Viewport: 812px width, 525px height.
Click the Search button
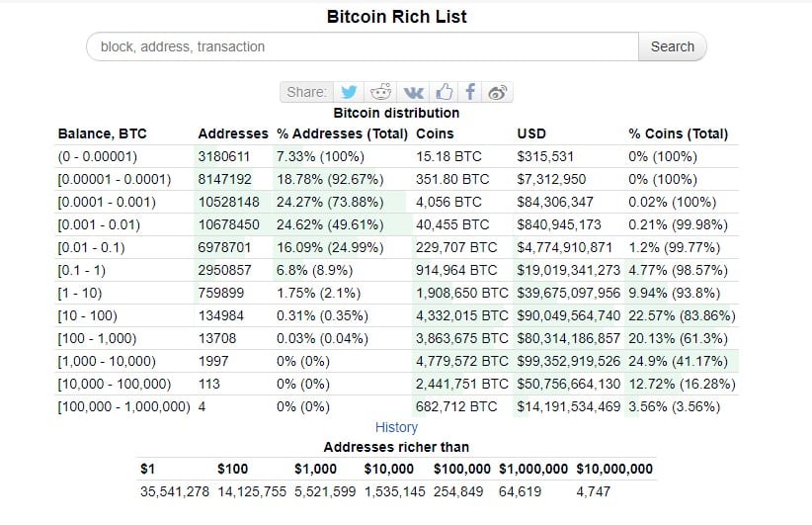673,46
